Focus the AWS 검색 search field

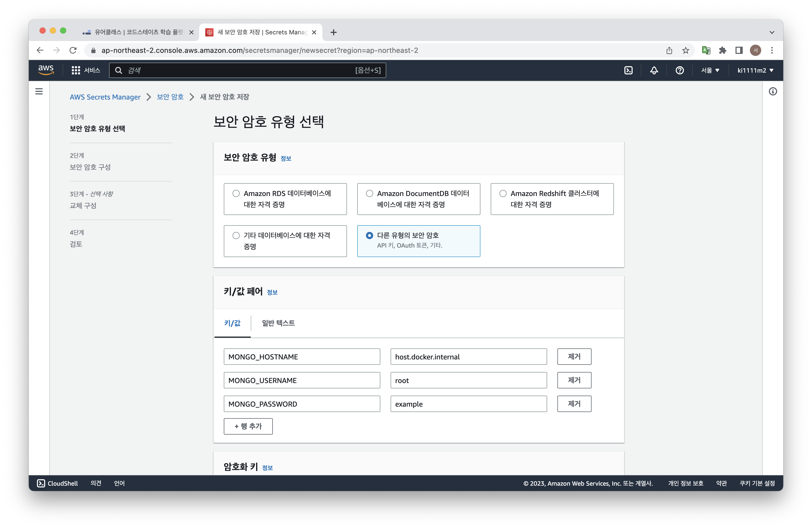(x=248, y=70)
